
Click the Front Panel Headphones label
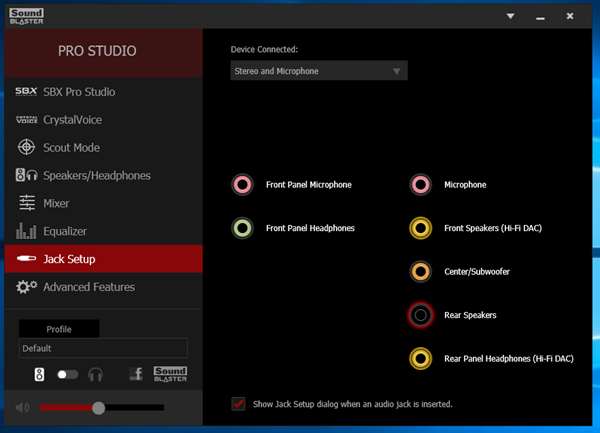click(x=310, y=228)
